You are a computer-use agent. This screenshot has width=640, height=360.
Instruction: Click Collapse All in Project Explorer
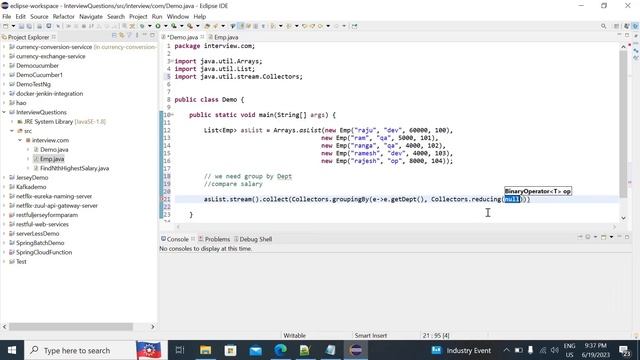[114, 36]
